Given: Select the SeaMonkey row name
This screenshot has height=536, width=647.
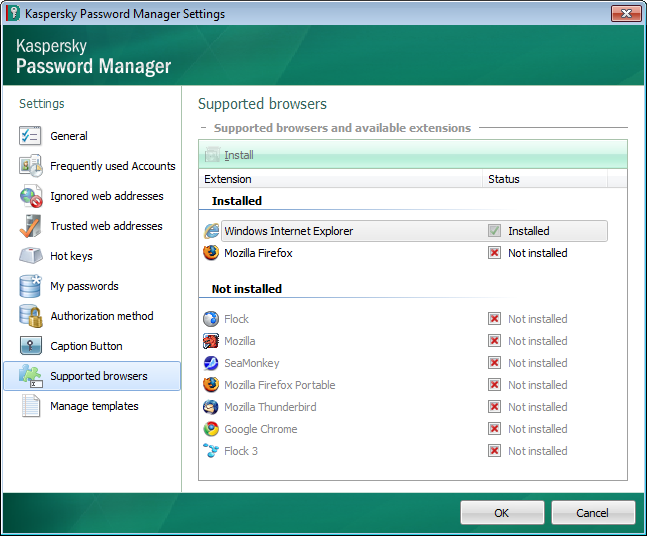Looking at the screenshot, I should click(x=252, y=363).
